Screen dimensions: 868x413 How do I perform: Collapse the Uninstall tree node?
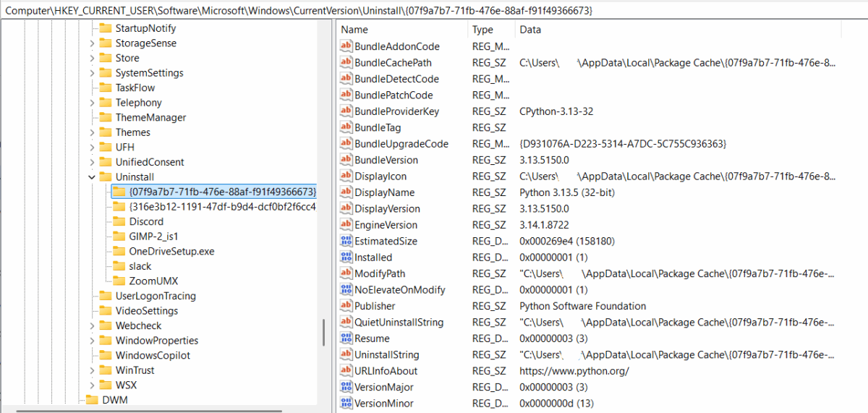[92, 177]
